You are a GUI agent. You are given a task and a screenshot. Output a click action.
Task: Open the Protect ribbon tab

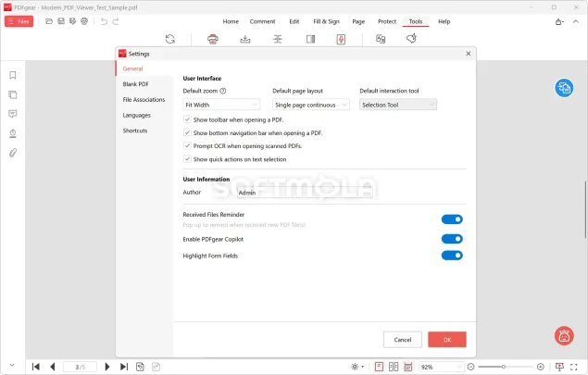[387, 21]
